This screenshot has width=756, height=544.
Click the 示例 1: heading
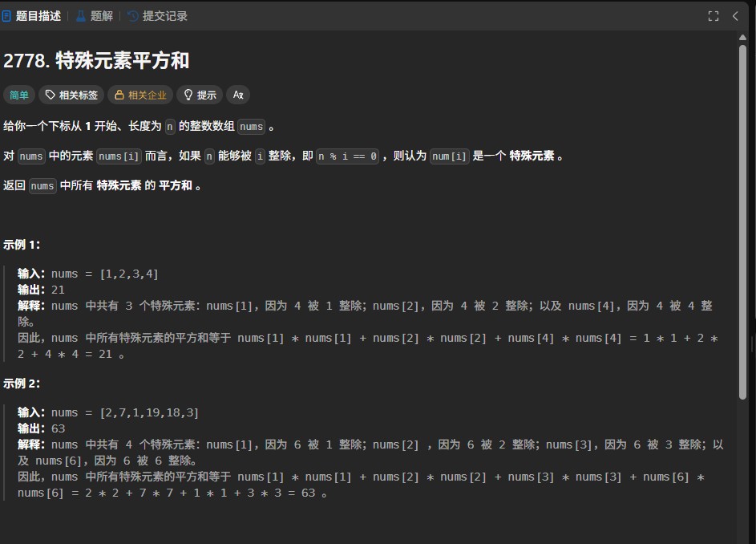point(21,245)
